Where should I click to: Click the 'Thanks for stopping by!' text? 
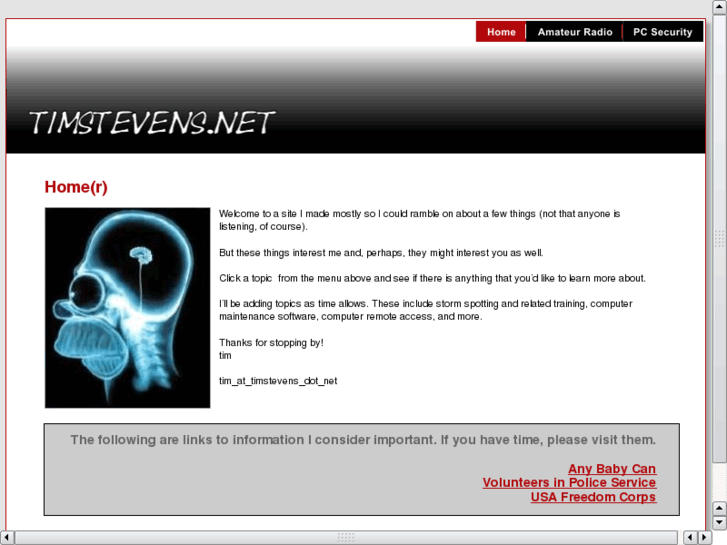click(271, 343)
